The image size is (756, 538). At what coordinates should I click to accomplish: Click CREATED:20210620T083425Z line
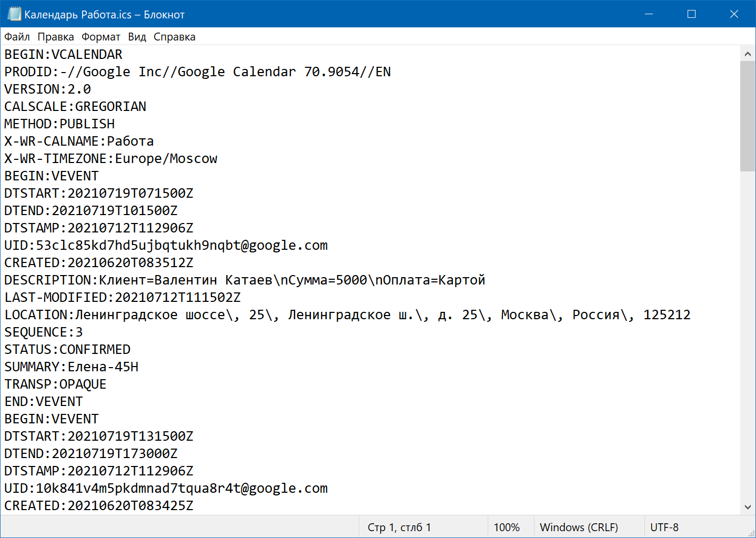tap(99, 506)
